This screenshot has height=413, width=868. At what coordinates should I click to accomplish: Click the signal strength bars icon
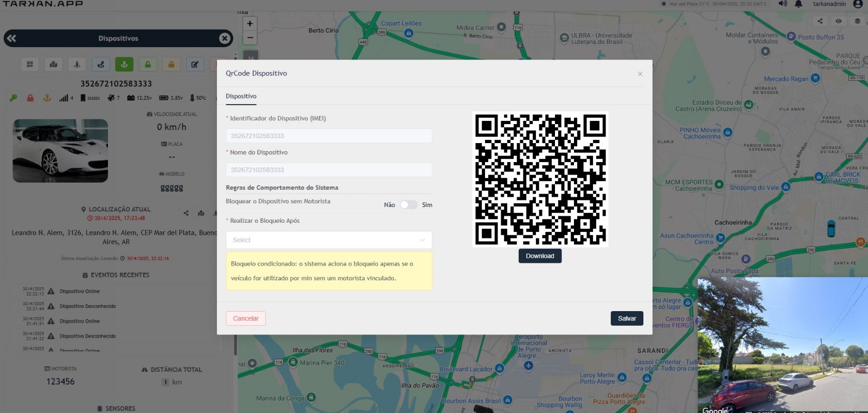click(64, 98)
